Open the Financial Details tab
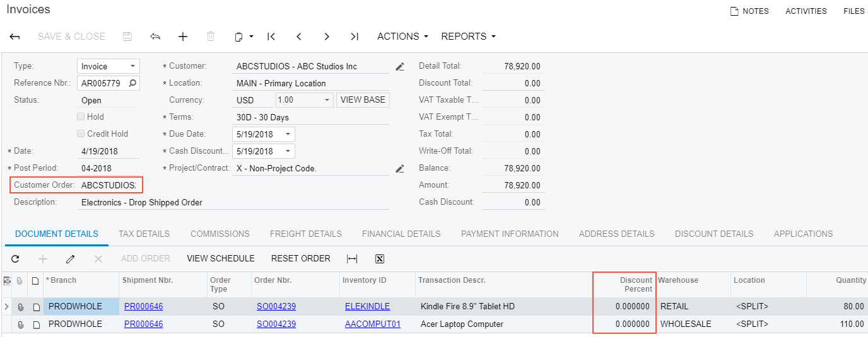Viewport: 868px width, 337px height. (401, 234)
